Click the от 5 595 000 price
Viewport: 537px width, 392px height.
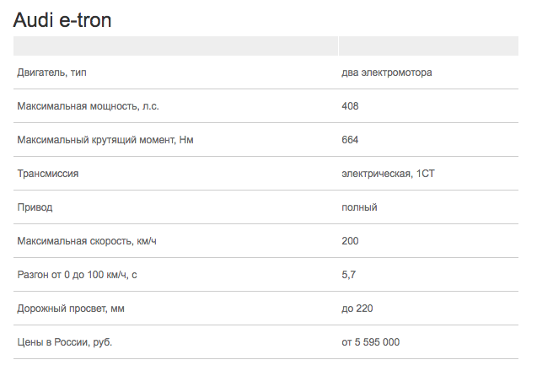[x=371, y=342]
